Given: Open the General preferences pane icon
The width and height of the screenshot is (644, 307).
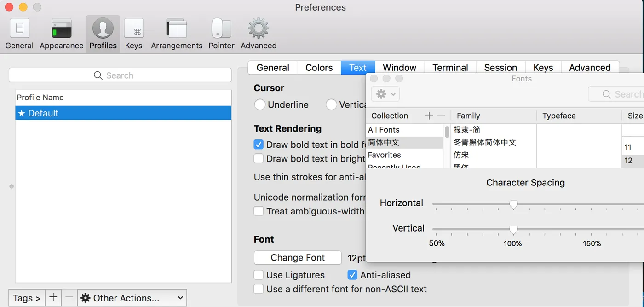Looking at the screenshot, I should [19, 29].
